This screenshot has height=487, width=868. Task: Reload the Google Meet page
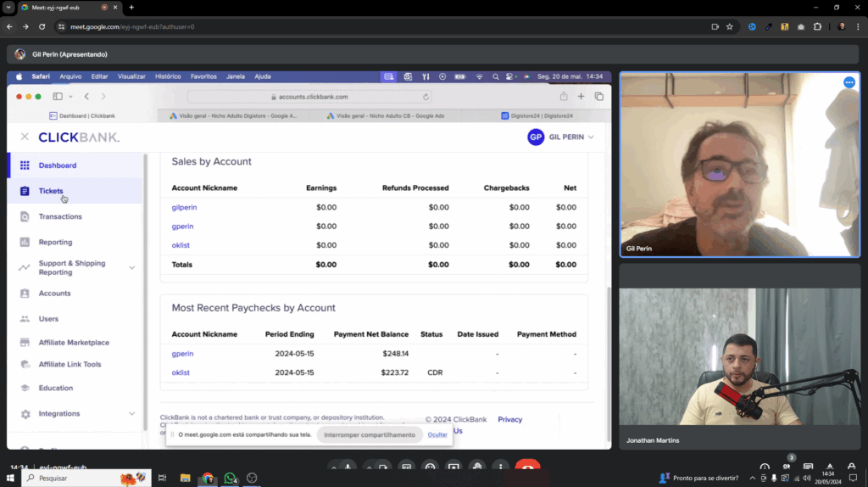tap(42, 26)
